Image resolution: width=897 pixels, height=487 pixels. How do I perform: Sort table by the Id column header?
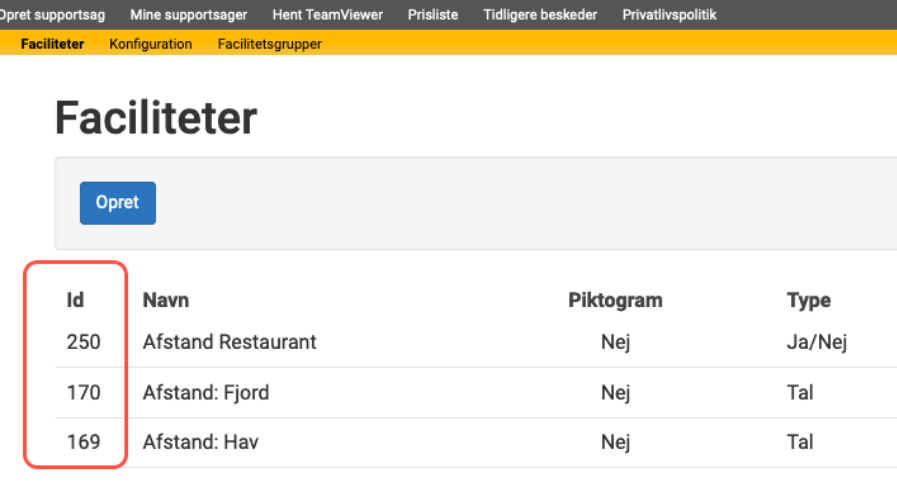click(x=76, y=300)
